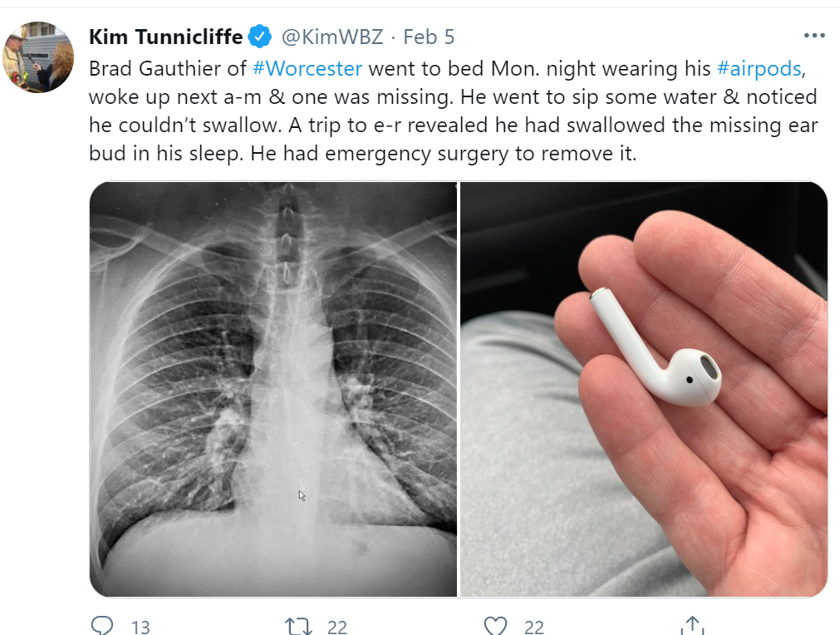The image size is (840, 635).
Task: Open the #airpods hashtag
Action: 759,67
